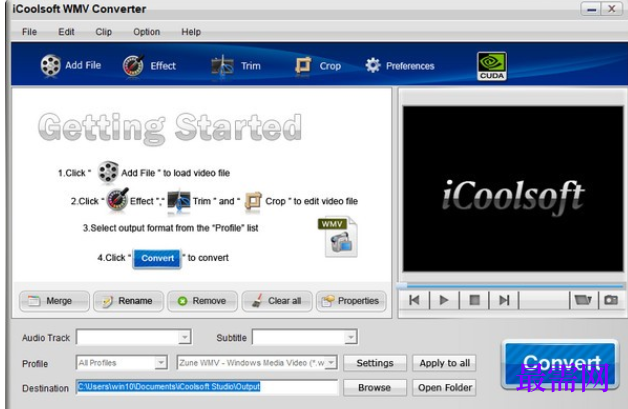Click the Crop icon in step 2
The height and width of the screenshot is (409, 628).
(253, 200)
